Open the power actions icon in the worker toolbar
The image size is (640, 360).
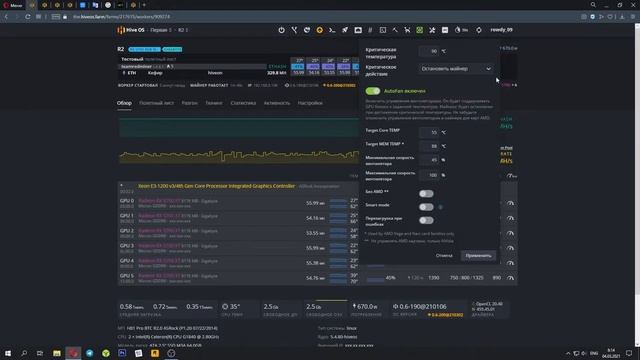(282, 30)
